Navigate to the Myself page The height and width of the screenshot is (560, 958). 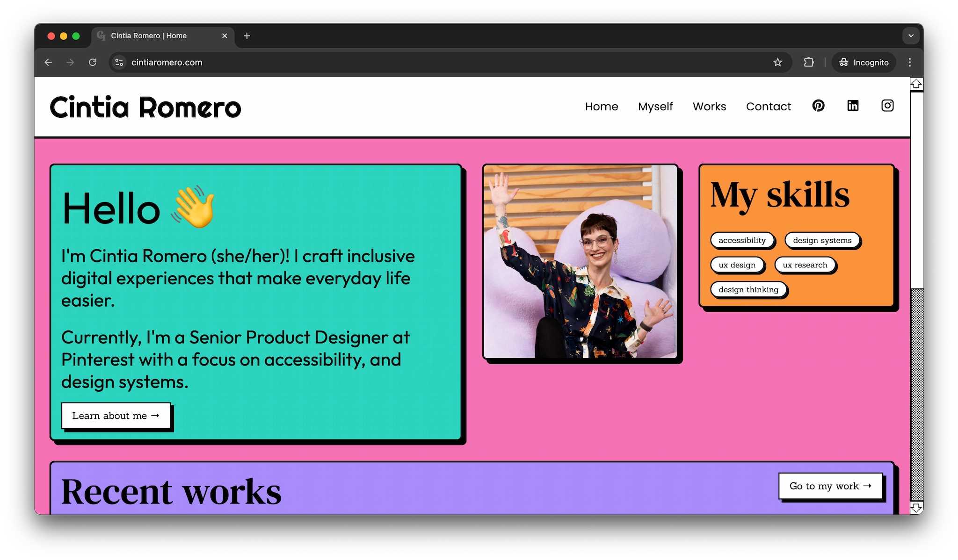[x=655, y=107]
